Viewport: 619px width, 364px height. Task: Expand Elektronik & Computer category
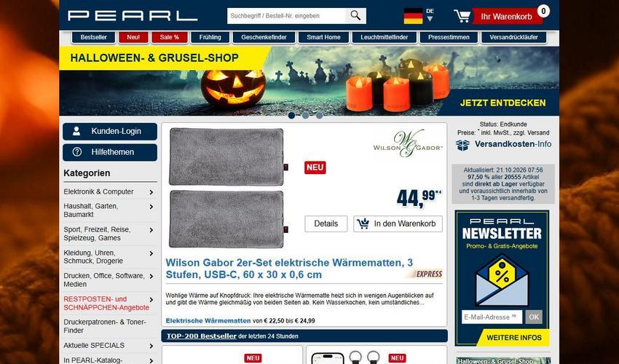151,192
